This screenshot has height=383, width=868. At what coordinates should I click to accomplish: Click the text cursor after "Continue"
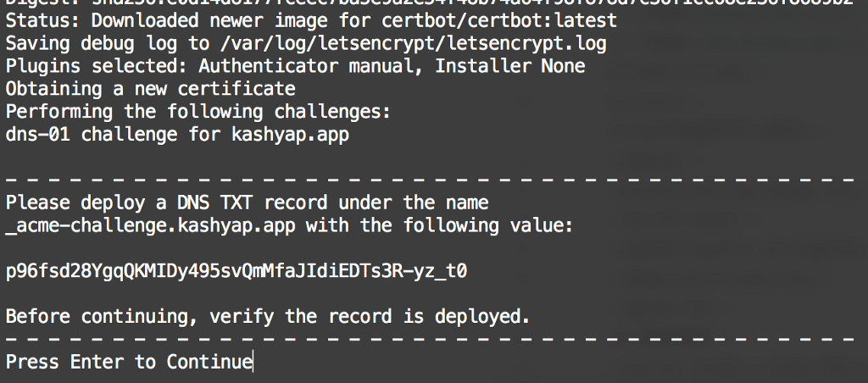[253, 363]
